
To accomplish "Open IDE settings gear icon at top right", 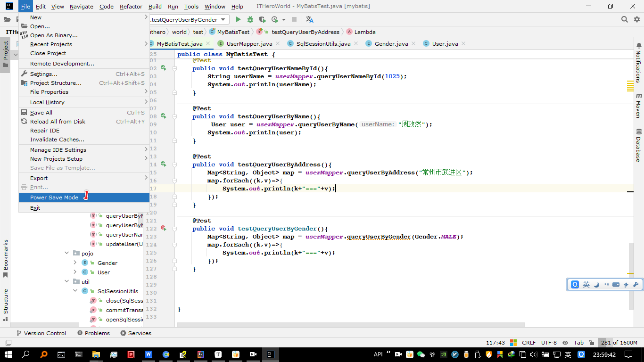I will [636, 19].
